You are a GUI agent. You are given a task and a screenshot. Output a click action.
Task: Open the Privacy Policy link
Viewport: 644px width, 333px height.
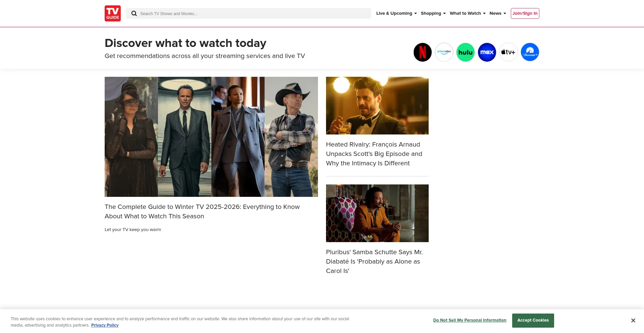click(x=105, y=325)
